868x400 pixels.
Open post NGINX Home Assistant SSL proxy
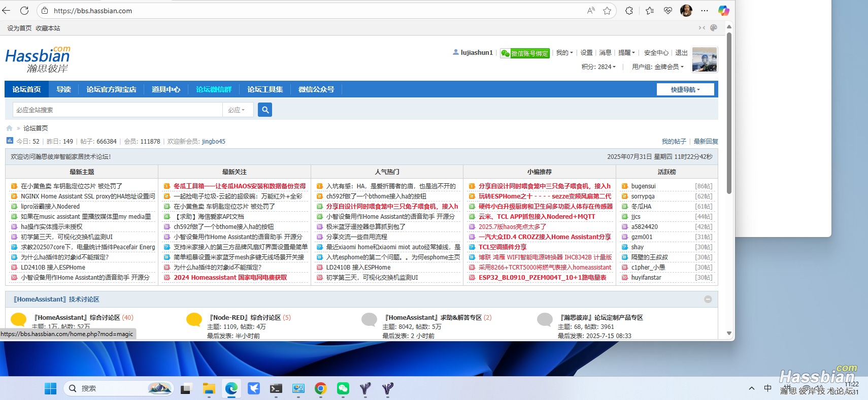pos(88,196)
